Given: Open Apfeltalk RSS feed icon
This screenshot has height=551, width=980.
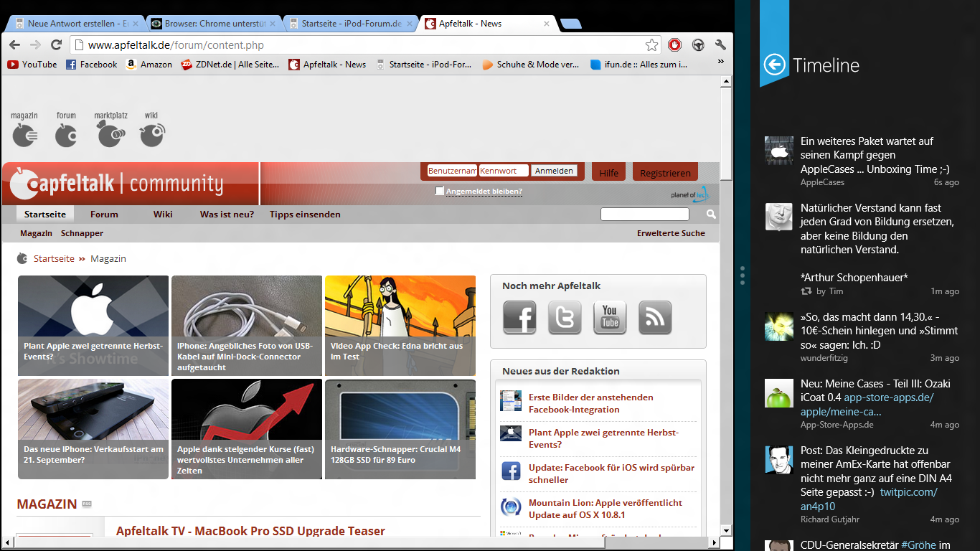Looking at the screenshot, I should pyautogui.click(x=655, y=317).
